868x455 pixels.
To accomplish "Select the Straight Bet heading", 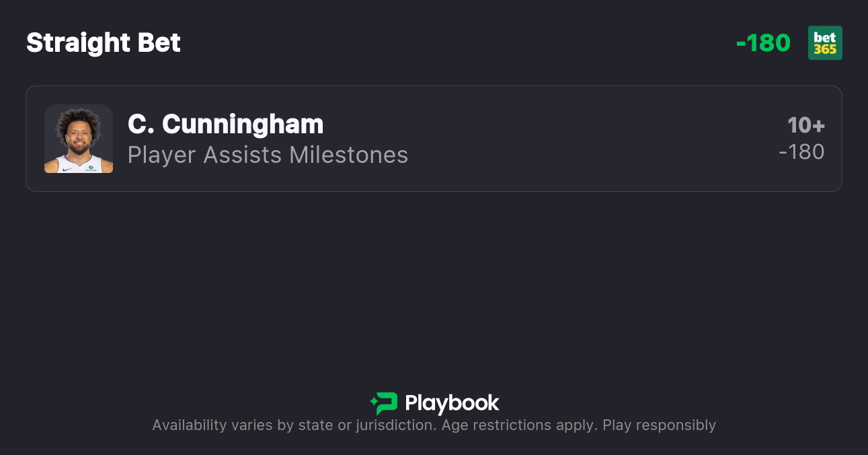I will 104,43.
